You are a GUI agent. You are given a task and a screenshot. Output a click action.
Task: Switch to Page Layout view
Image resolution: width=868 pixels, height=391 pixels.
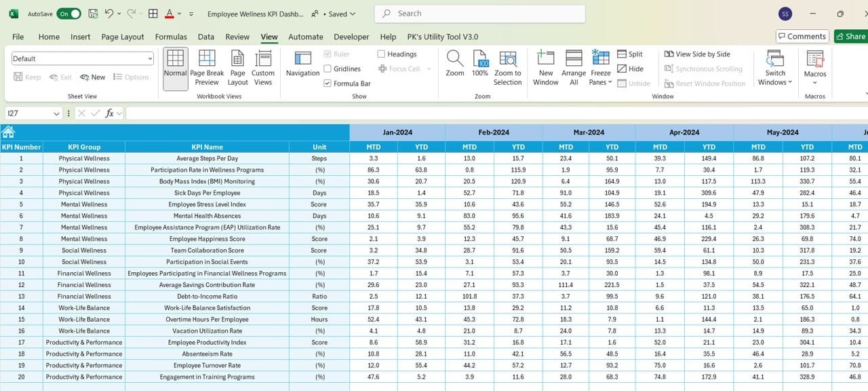237,69
